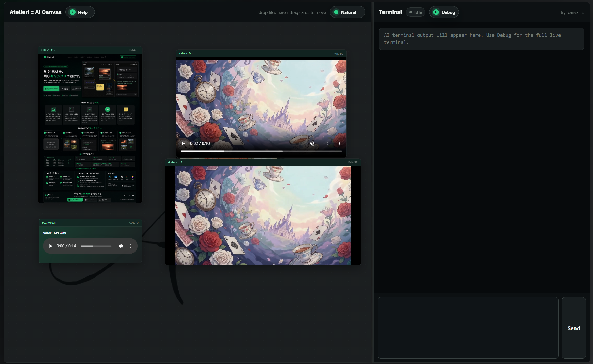Click the green question-mark Help icon

click(73, 12)
